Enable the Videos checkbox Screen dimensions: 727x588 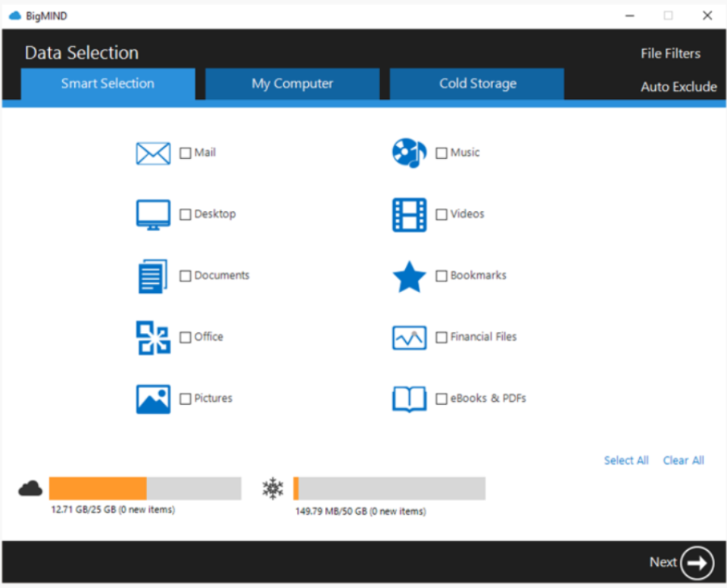(x=441, y=213)
